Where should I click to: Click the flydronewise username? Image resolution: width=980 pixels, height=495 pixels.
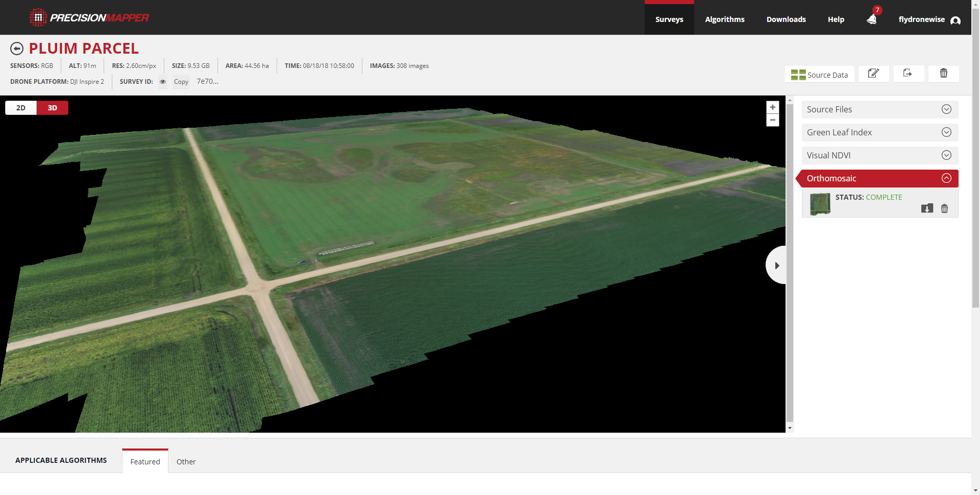coord(922,19)
